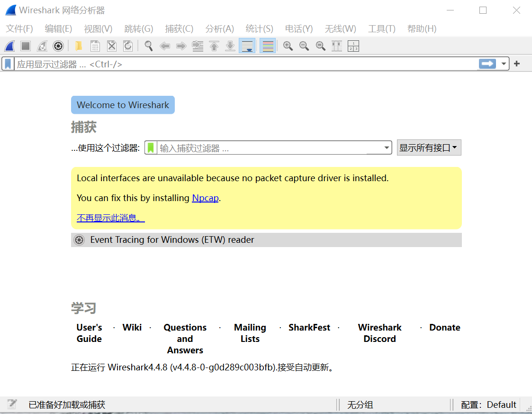Open a capture file via folder icon
532x414 pixels.
[79, 46]
